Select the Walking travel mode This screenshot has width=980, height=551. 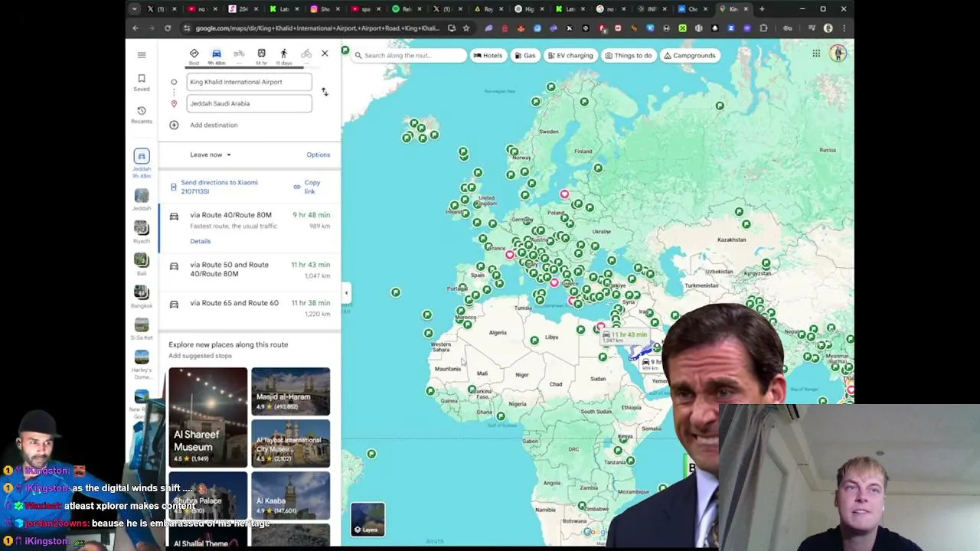pyautogui.click(x=283, y=55)
